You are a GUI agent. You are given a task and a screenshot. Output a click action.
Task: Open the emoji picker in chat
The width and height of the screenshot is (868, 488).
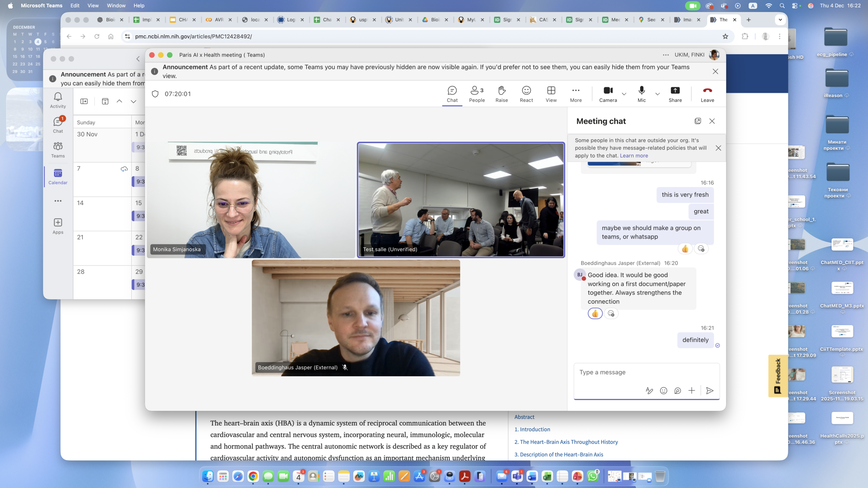(664, 391)
